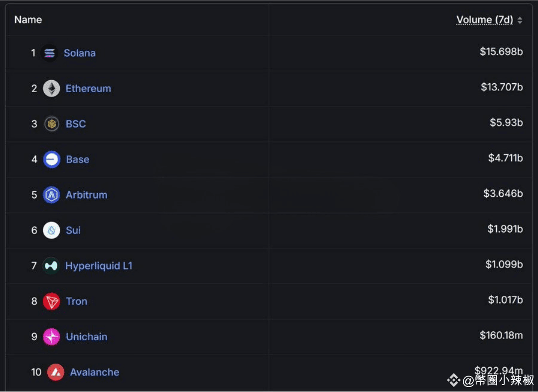538x392 pixels.
Task: Click the Unichain pink logo icon
Action: coord(51,337)
